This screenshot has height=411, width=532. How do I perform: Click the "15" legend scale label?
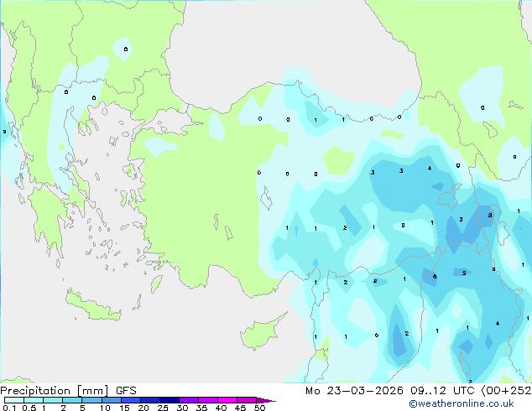pos(124,408)
